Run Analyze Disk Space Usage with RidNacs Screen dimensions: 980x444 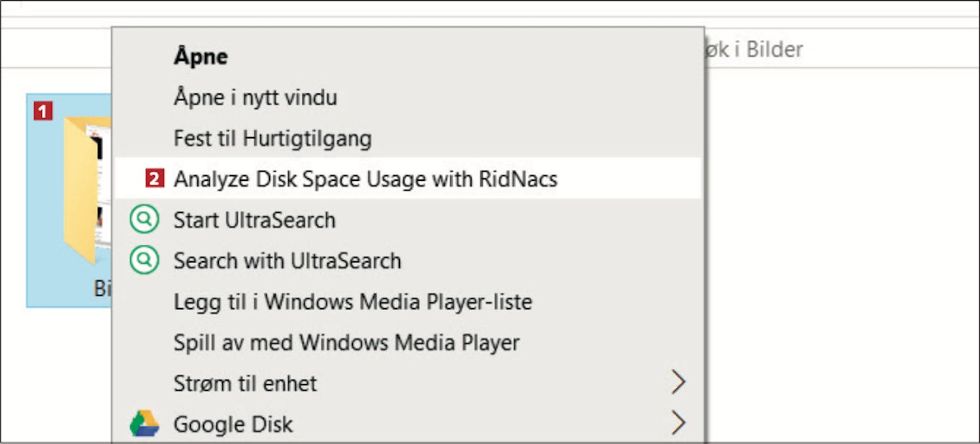pyautogui.click(x=365, y=179)
